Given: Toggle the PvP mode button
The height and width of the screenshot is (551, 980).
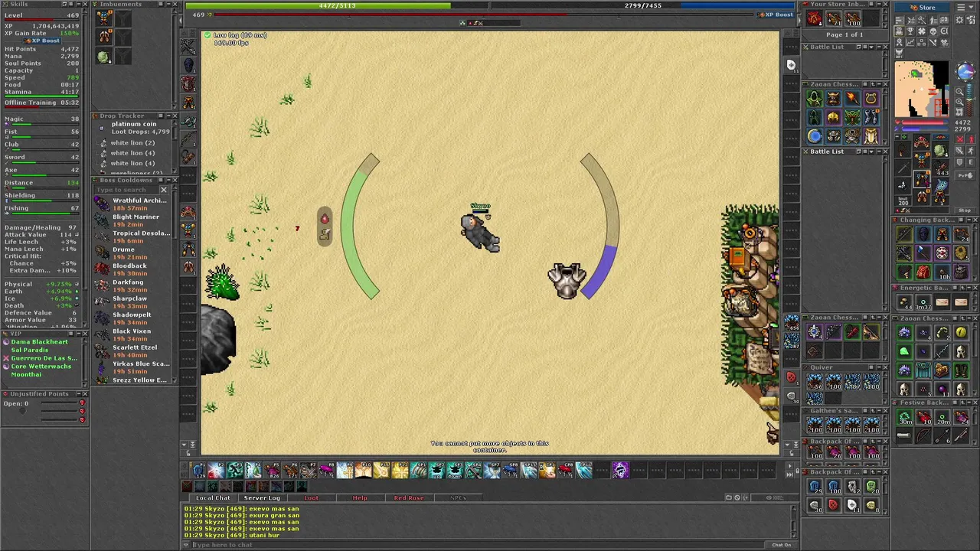Looking at the screenshot, I should click(965, 175).
